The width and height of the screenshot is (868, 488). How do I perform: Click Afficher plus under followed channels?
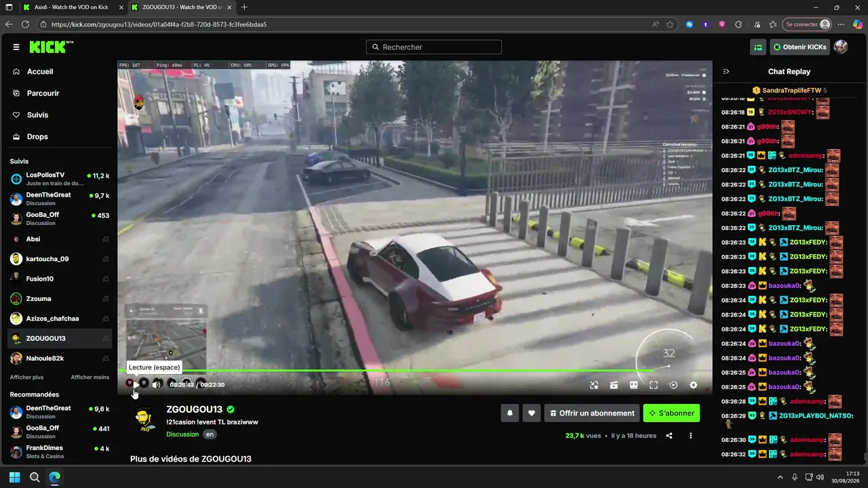coord(26,378)
